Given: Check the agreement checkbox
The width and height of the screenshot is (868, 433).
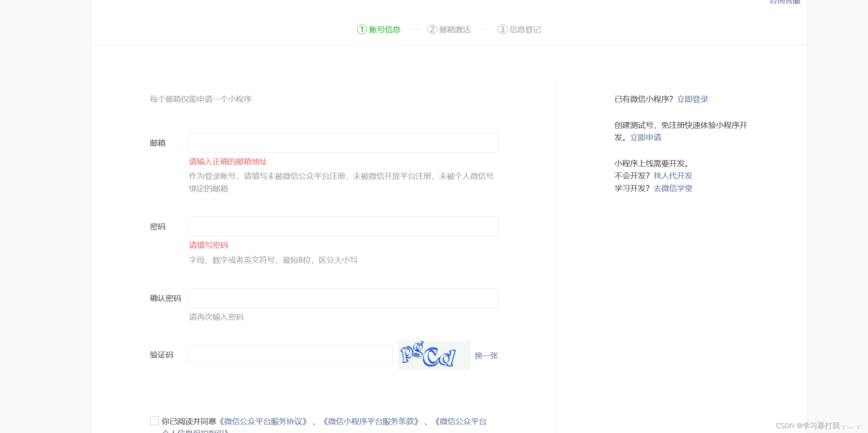Looking at the screenshot, I should click(x=154, y=421).
